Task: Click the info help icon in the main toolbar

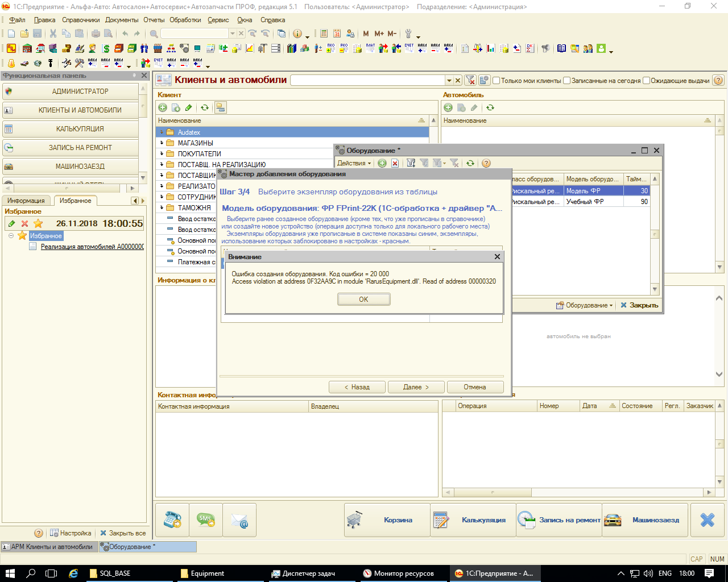Action: pos(297,34)
